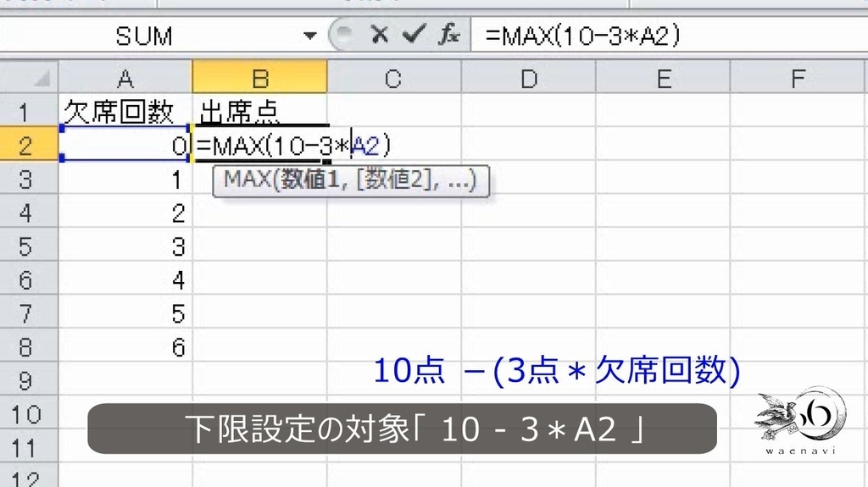The height and width of the screenshot is (487, 868).
Task: Click in formula bar =MAX(10-3*A2)
Action: (x=582, y=36)
